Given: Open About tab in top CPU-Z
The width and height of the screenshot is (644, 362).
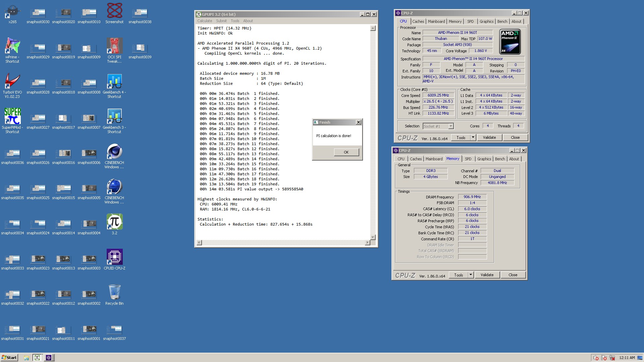Looking at the screenshot, I should coord(516,21).
